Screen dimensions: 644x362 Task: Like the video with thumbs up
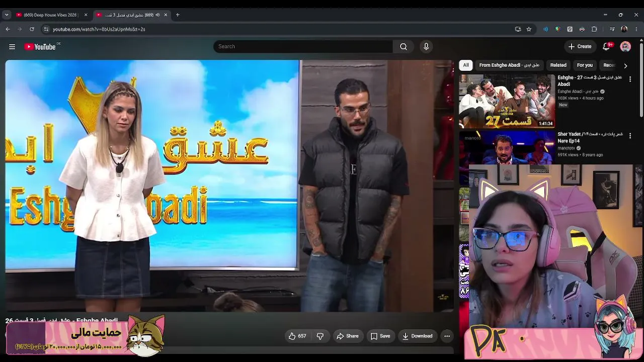tap(297, 336)
